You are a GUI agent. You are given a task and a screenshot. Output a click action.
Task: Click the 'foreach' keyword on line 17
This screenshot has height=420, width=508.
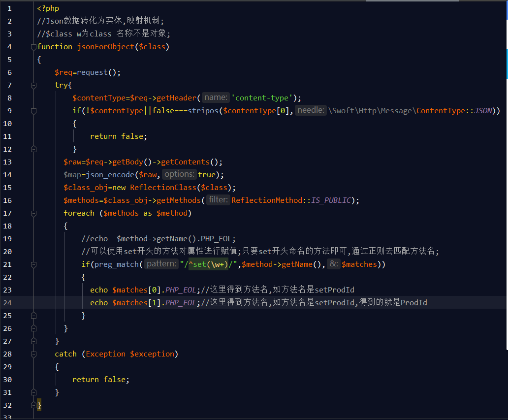79,214
